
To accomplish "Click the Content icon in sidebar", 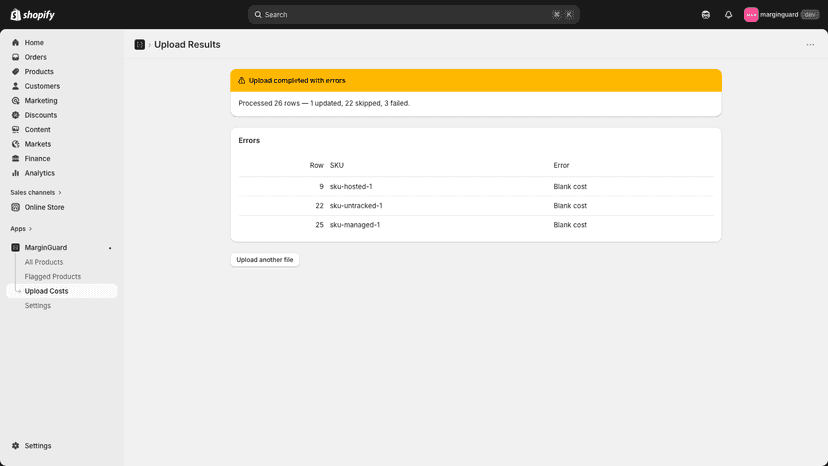I will click(15, 129).
